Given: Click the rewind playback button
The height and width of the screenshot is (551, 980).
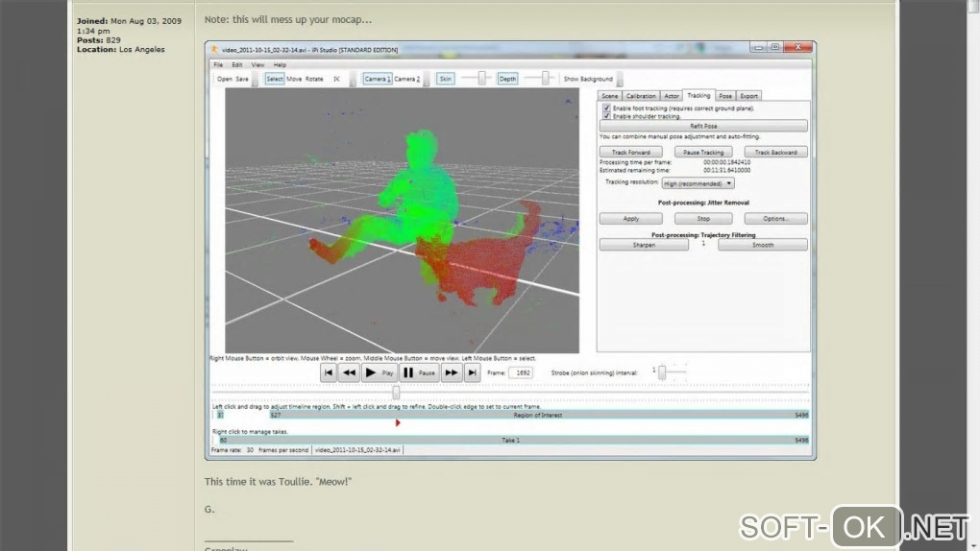Looking at the screenshot, I should 349,373.
